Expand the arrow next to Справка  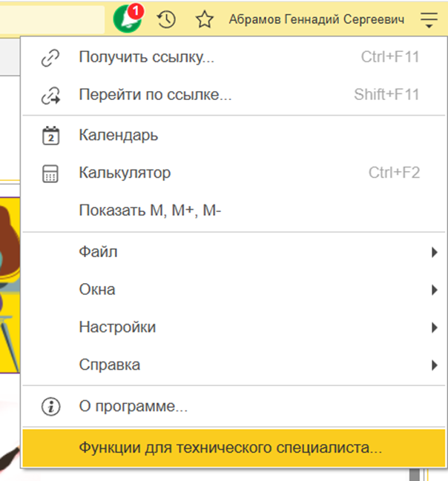[x=434, y=365]
